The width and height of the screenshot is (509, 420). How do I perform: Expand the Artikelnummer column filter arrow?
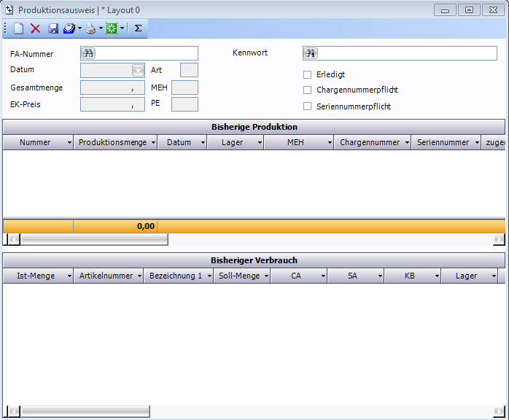pyautogui.click(x=139, y=276)
